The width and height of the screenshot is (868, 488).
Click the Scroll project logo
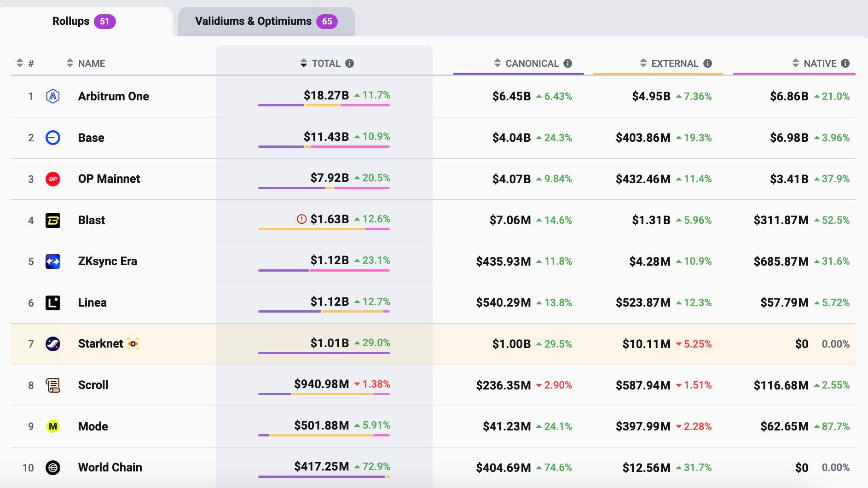pyautogui.click(x=53, y=385)
